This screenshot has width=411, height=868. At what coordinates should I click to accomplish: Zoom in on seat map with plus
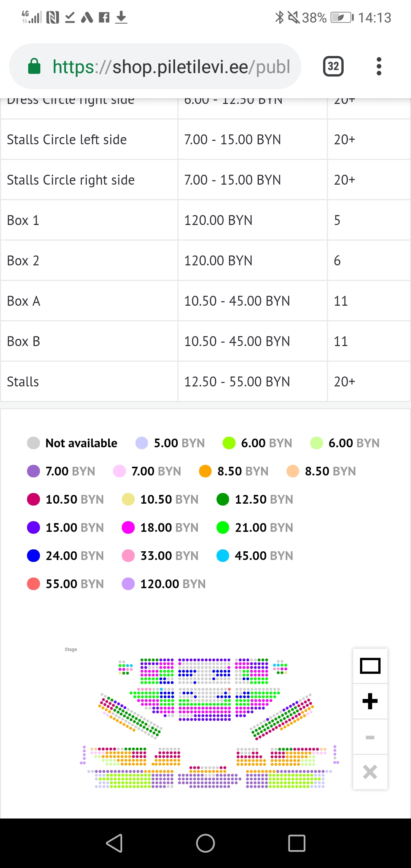point(370,701)
